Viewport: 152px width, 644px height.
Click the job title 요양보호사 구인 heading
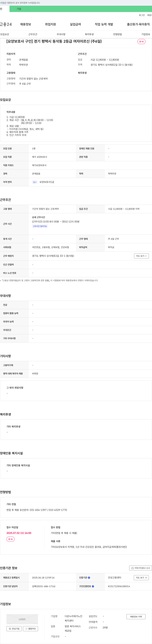(x=54, y=42)
